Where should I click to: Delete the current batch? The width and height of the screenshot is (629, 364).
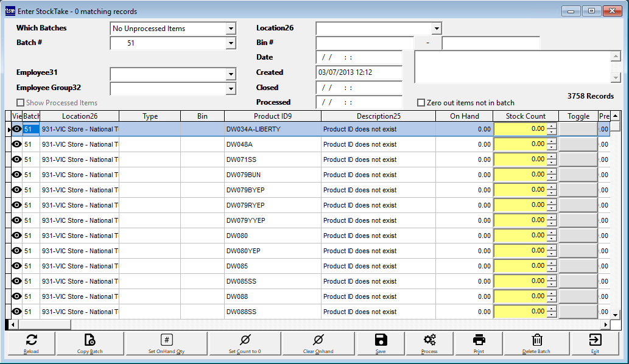click(536, 343)
